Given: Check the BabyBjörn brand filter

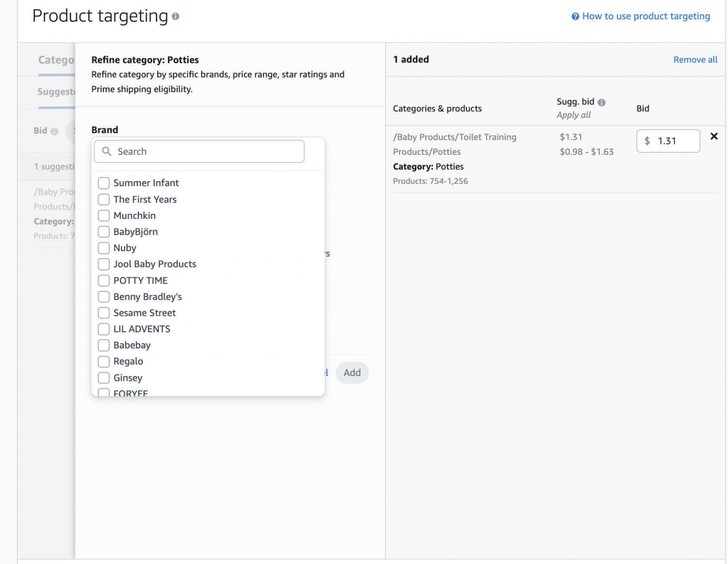Looking at the screenshot, I should tap(104, 232).
